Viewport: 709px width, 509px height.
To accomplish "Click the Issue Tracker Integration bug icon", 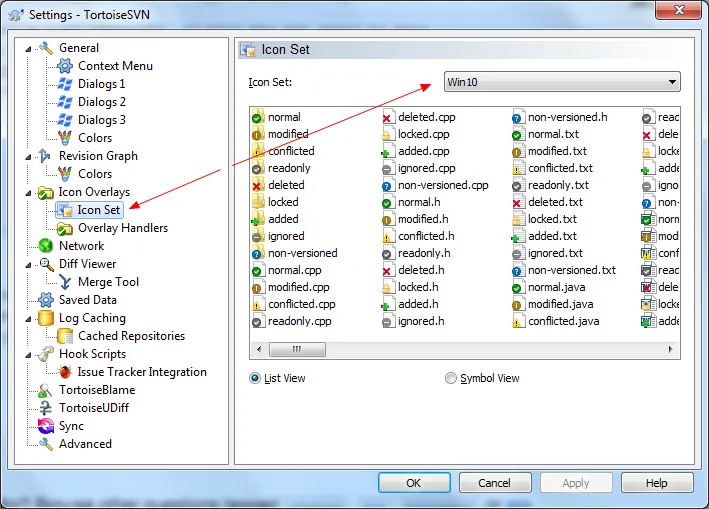I will click(x=65, y=372).
